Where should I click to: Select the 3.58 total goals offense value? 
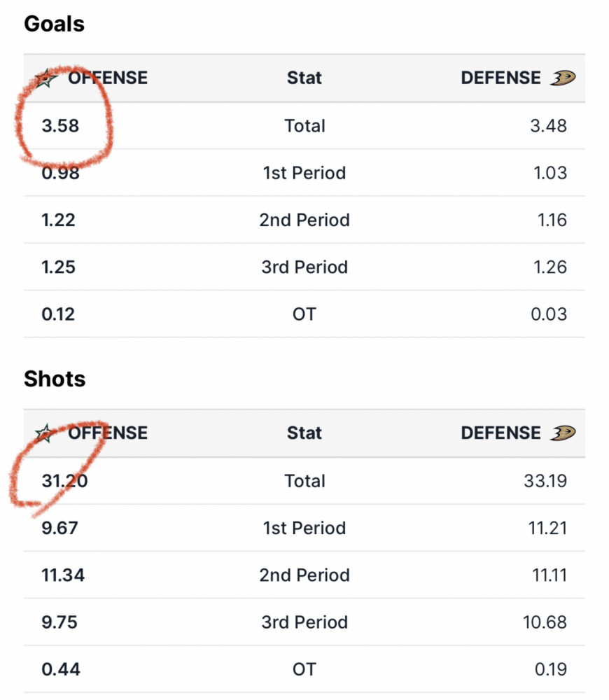click(x=60, y=126)
